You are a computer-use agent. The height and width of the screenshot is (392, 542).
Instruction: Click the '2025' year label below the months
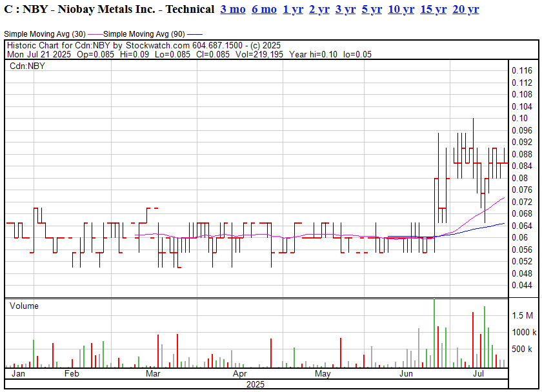[256, 384]
